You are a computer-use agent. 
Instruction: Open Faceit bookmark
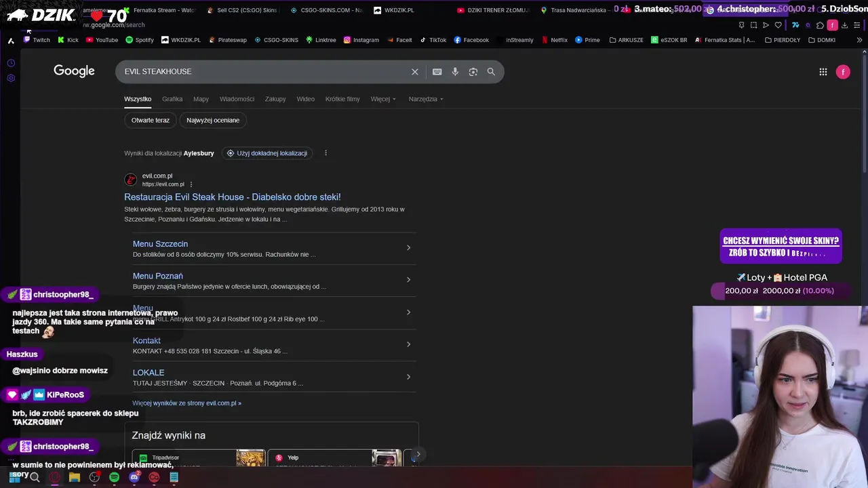point(399,40)
